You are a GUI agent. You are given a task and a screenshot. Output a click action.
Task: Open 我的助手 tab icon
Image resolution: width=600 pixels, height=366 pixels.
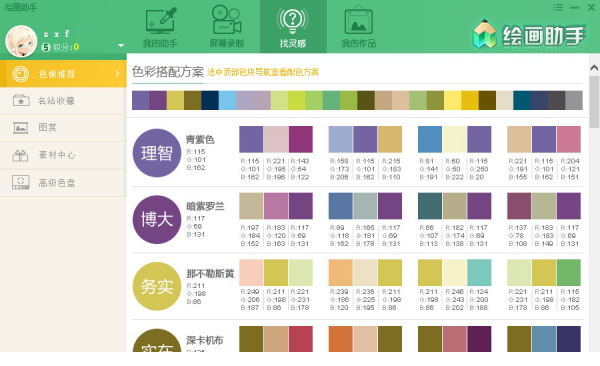tap(160, 21)
